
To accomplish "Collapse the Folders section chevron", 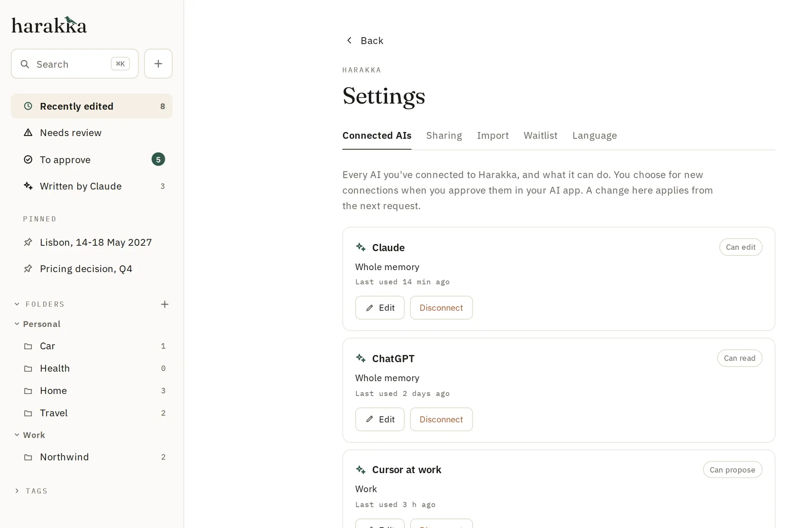I will (x=17, y=304).
